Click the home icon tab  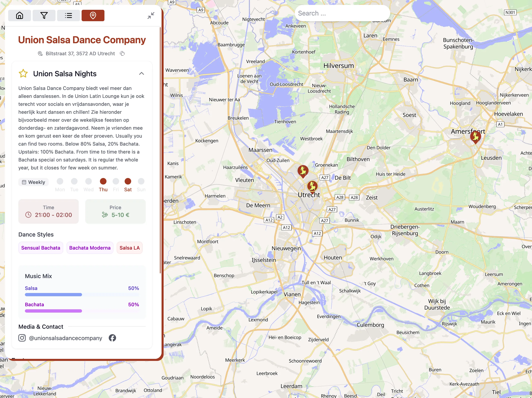click(20, 16)
